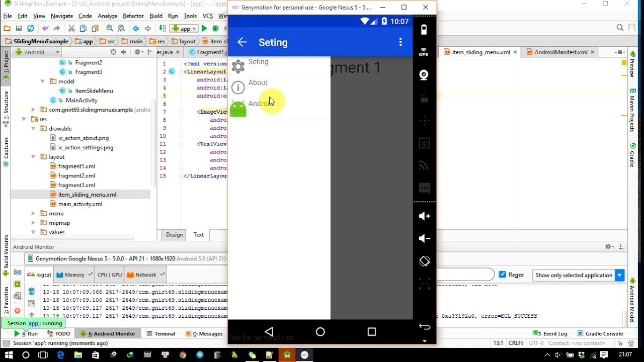Open the three-dot overflow menu in emulator
644x362 pixels.
click(400, 42)
